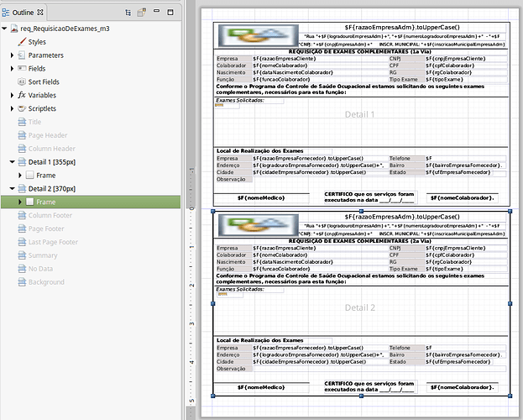Maximize the Outline panel
The height and width of the screenshot is (420, 523).
pos(170,13)
